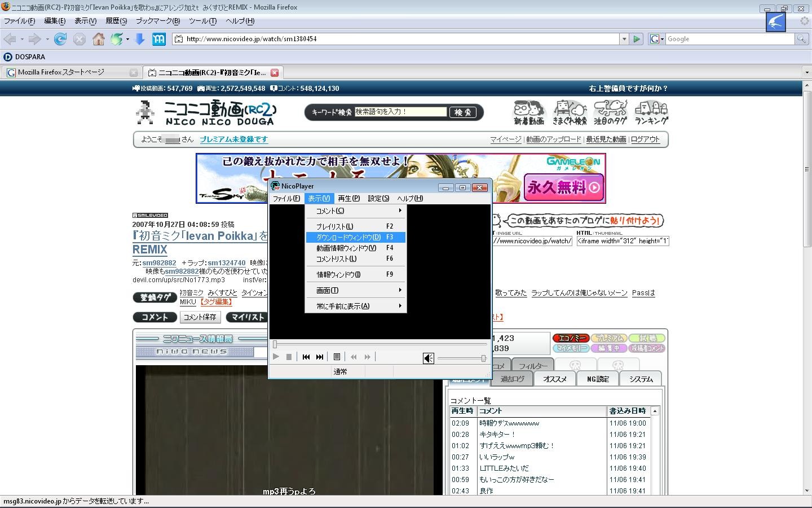The width and height of the screenshot is (812, 508).
Task: Toggle the エコノミー mode badge
Action: [571, 338]
